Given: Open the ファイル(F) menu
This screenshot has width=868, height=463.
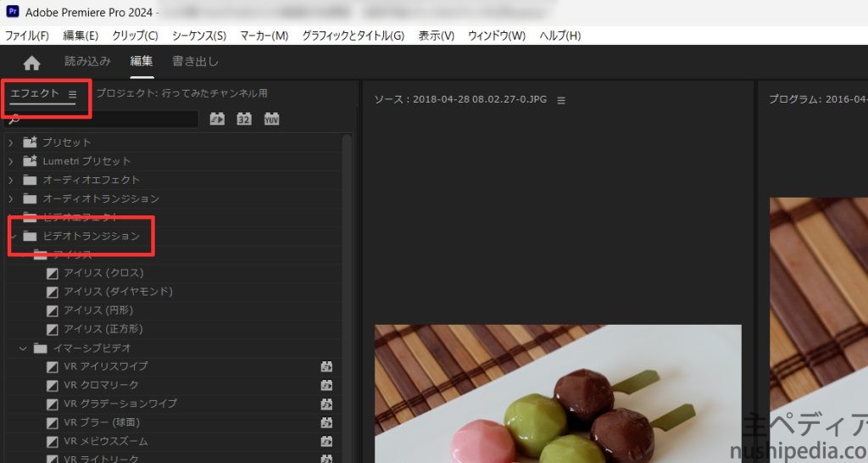Looking at the screenshot, I should pyautogui.click(x=27, y=36).
